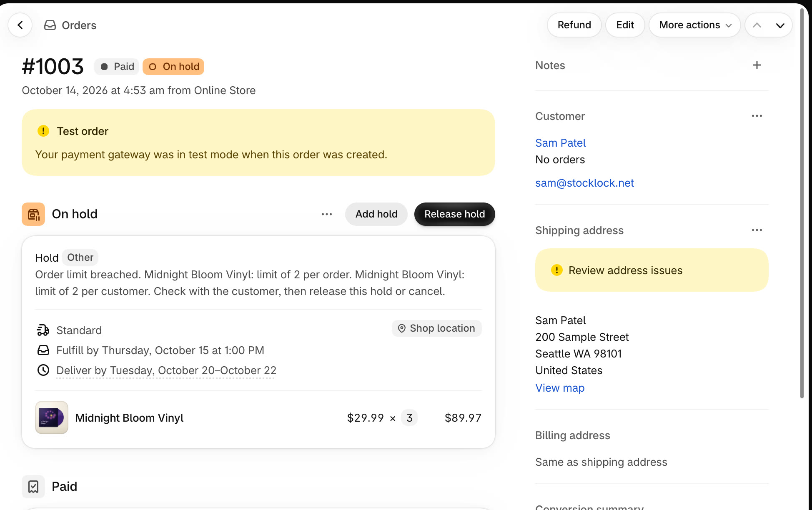Open Midnight Bloom Vinyl product thumbnail
Viewport: 812px width, 510px height.
tap(51, 417)
